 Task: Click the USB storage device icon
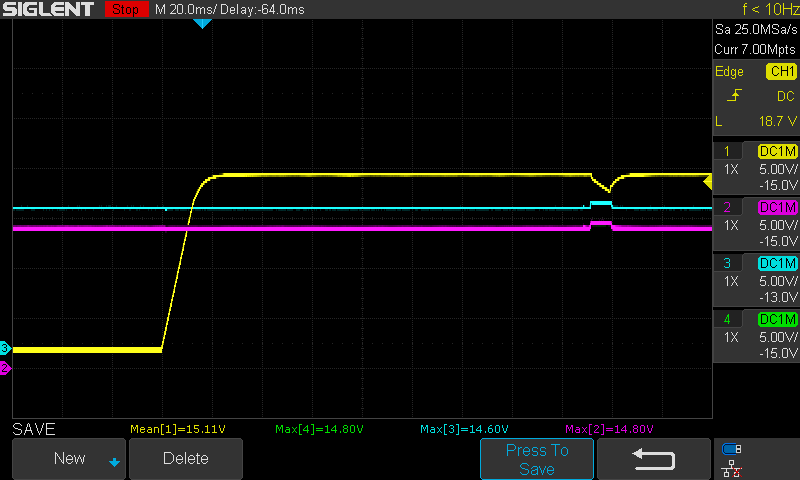pyautogui.click(x=732, y=449)
